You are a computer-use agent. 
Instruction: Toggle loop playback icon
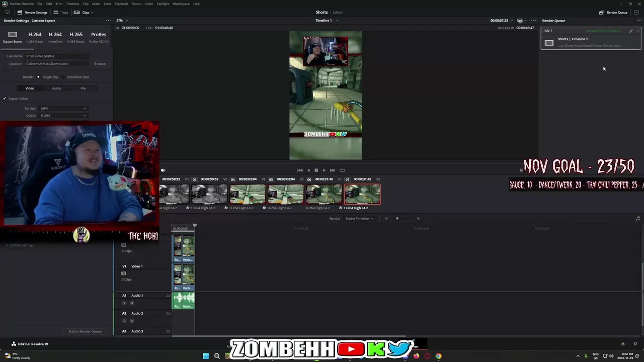coord(342,170)
